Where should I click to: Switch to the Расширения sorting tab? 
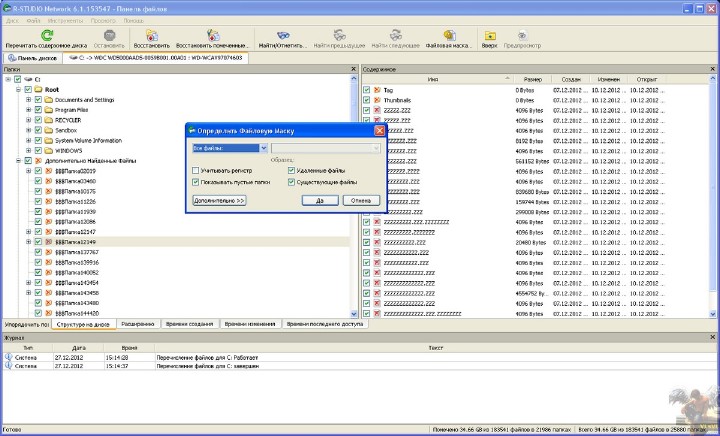tap(138, 324)
